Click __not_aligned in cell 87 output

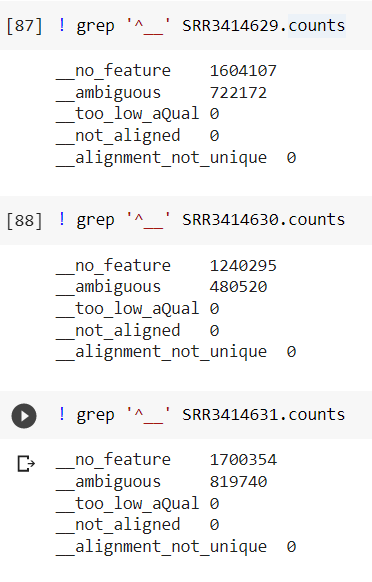118,136
